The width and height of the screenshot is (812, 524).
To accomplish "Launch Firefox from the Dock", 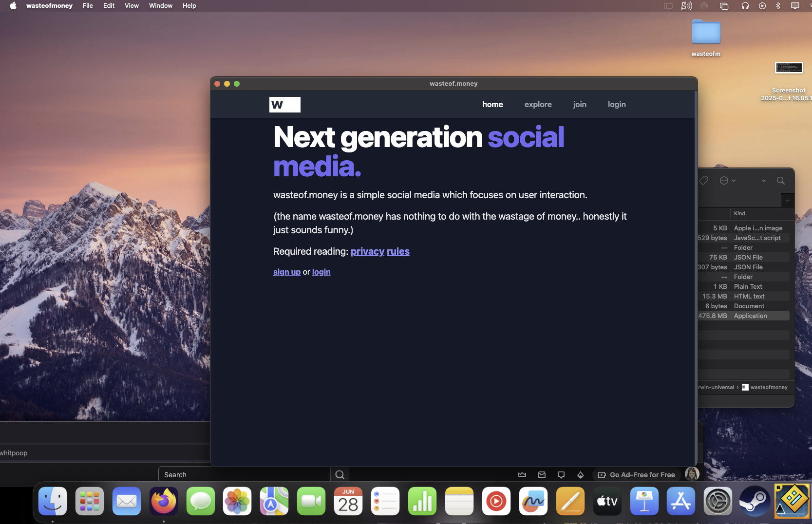I will point(163,501).
